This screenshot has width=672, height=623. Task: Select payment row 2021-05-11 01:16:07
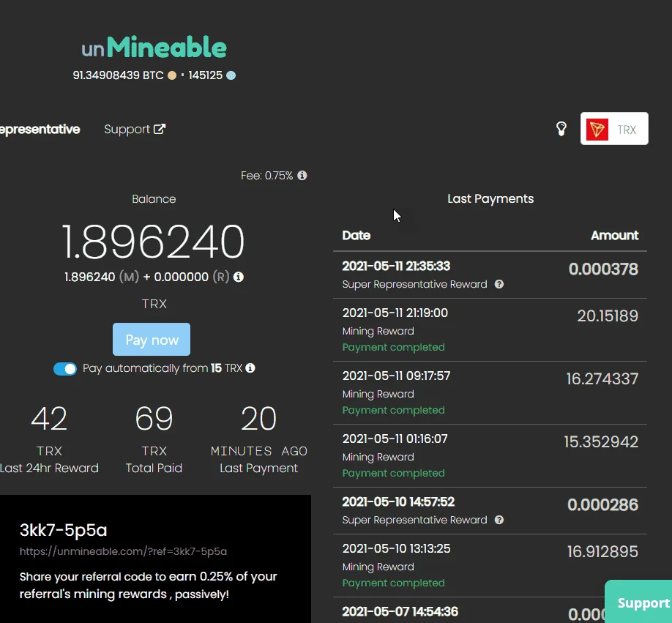(x=490, y=456)
